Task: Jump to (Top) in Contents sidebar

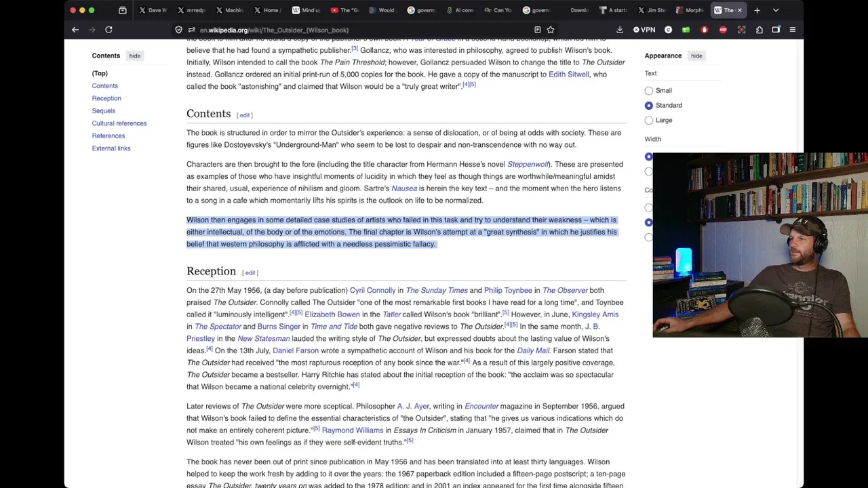Action: (x=100, y=73)
